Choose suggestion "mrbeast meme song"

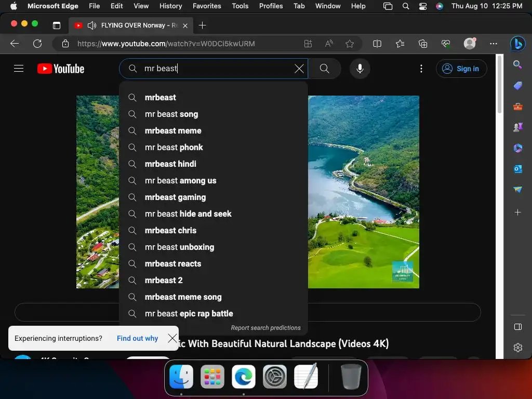(x=214, y=297)
